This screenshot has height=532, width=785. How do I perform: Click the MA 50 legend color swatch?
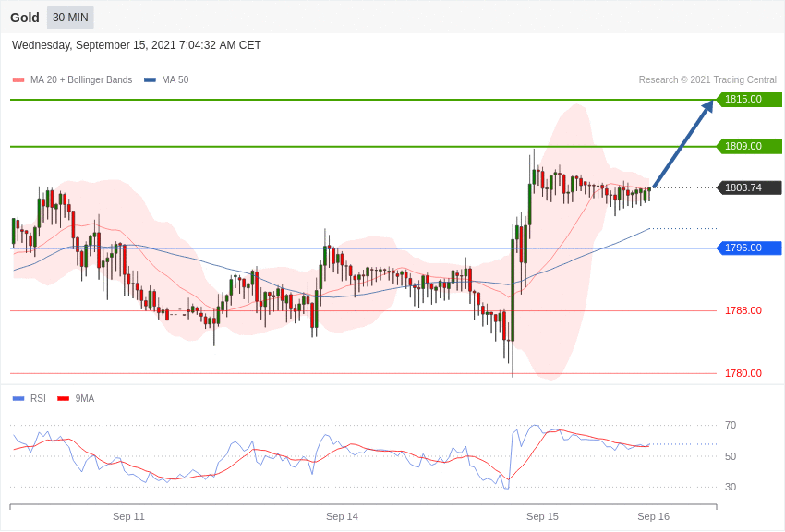pos(150,80)
